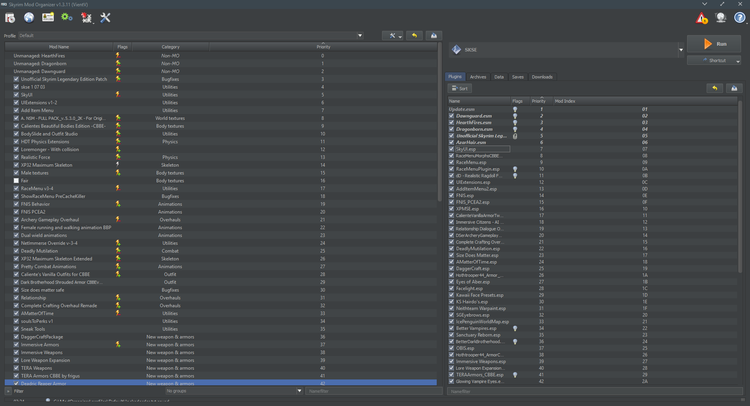Open the executables gear configuration icon

[66, 18]
